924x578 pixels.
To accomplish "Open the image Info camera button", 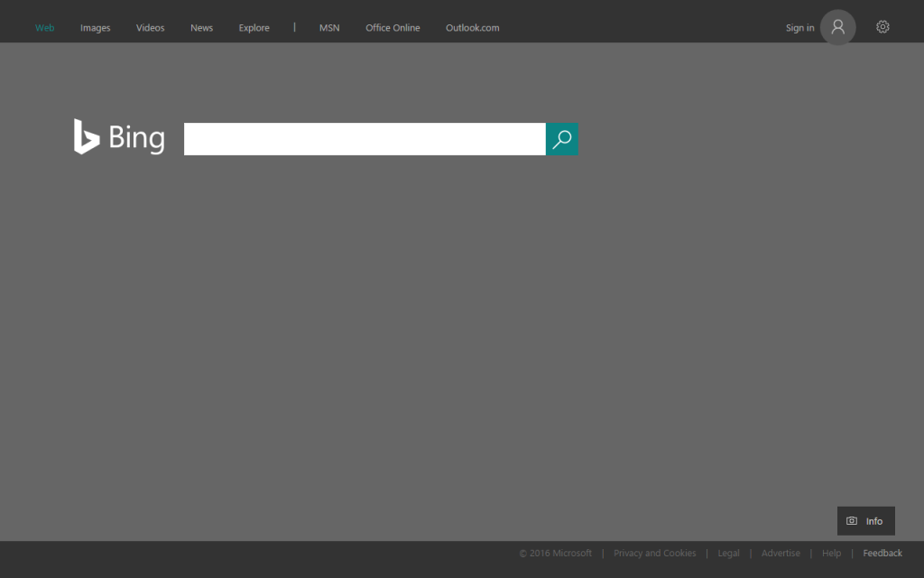I will pos(865,521).
